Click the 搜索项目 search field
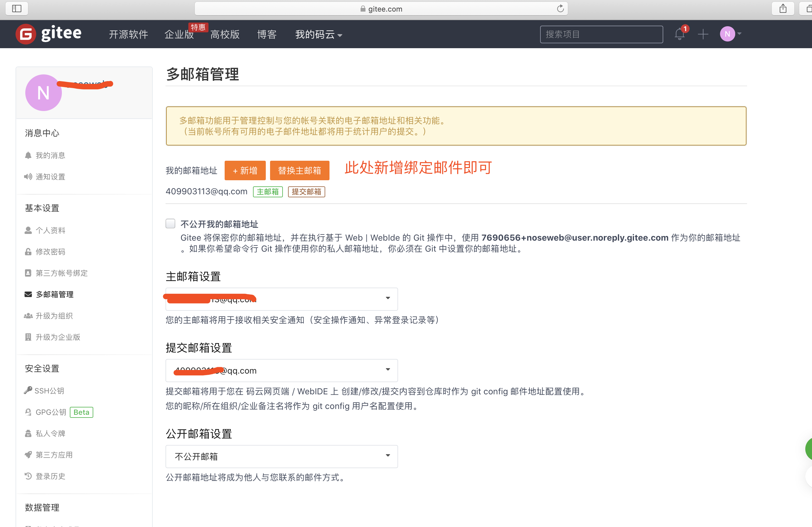Screen dimensions: 812x527 point(601,34)
